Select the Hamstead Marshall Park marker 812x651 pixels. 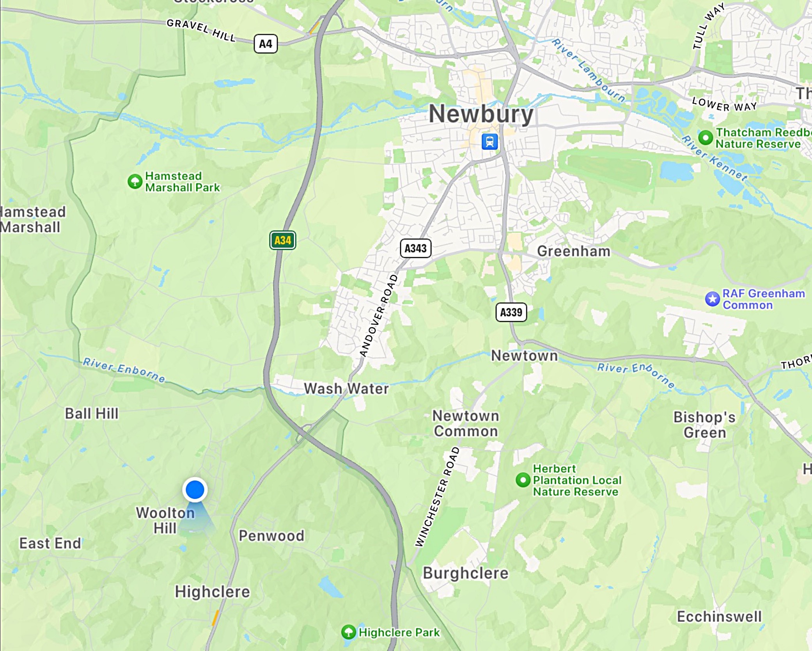[135, 181]
